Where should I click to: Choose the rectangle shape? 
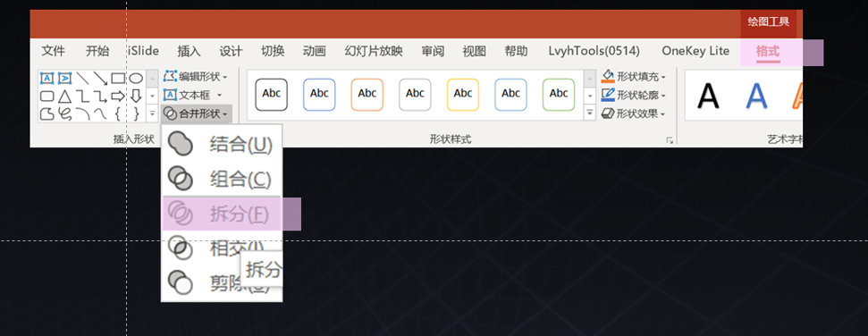[x=118, y=79]
